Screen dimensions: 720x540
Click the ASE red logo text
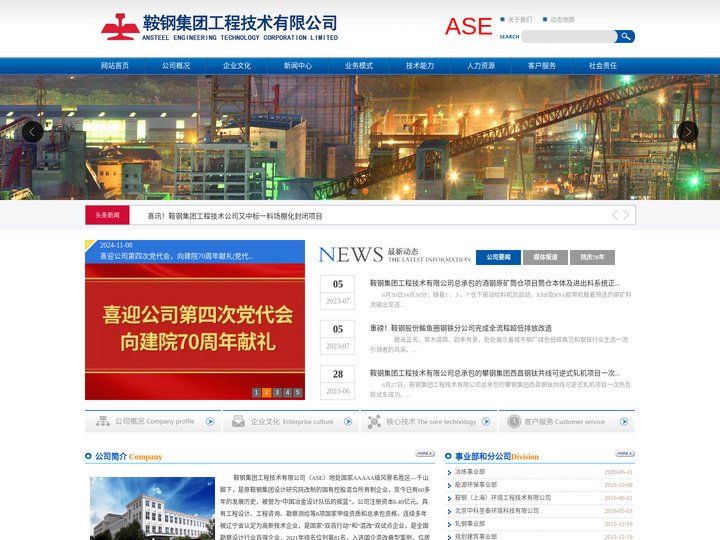click(x=468, y=27)
